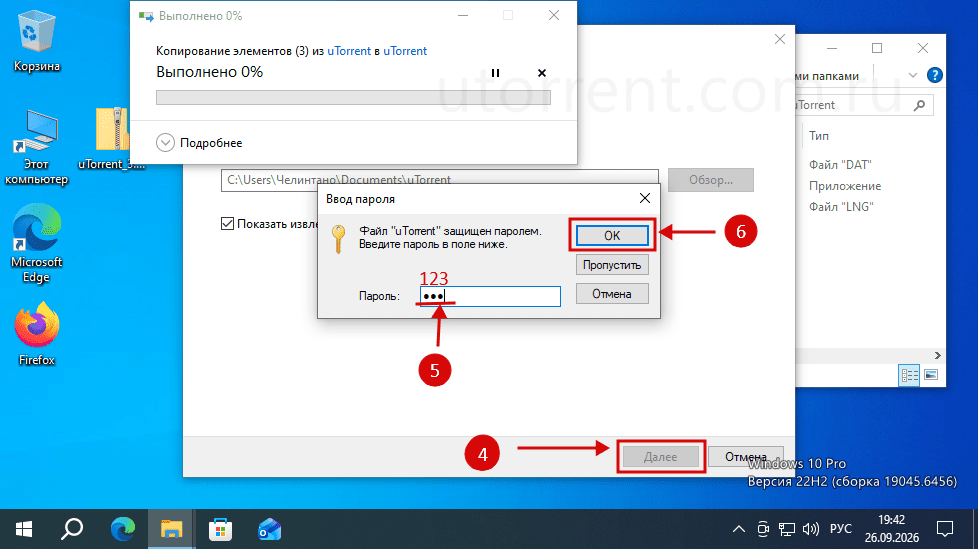Click the Далее button in the wizard
This screenshot has width=978, height=549.
661,457
